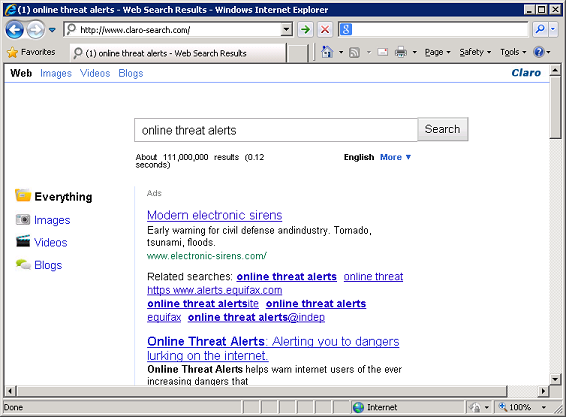
Task: Open sidebar Videos link
Action: 51,242
